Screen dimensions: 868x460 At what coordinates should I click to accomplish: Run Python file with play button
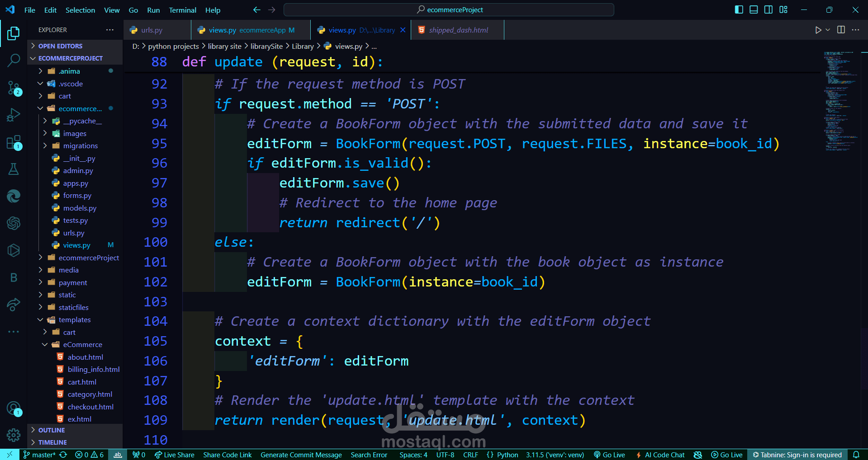point(818,30)
